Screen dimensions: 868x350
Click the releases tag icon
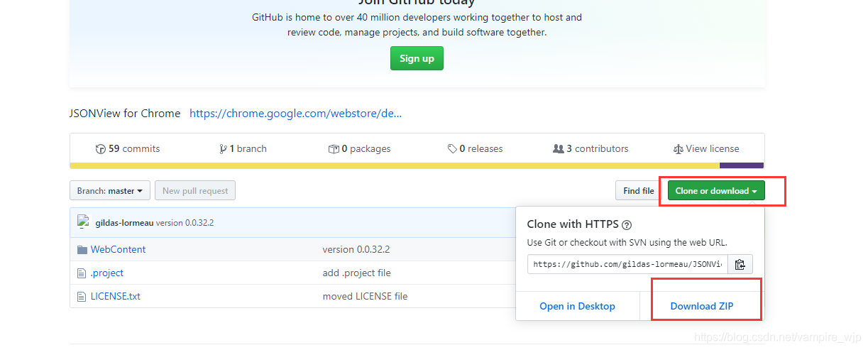pyautogui.click(x=452, y=149)
